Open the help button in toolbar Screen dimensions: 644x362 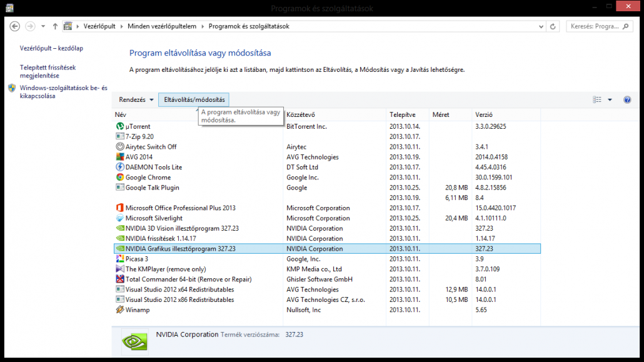pos(627,100)
